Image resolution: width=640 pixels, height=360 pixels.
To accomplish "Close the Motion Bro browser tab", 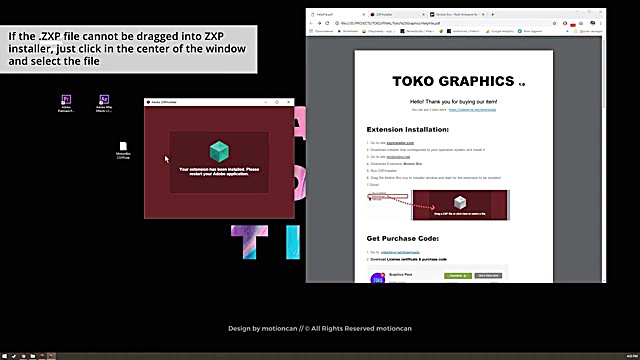I will (483, 14).
